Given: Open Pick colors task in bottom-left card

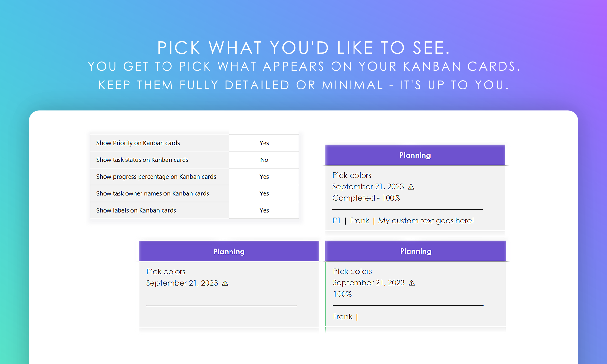Looking at the screenshot, I should 165,272.
